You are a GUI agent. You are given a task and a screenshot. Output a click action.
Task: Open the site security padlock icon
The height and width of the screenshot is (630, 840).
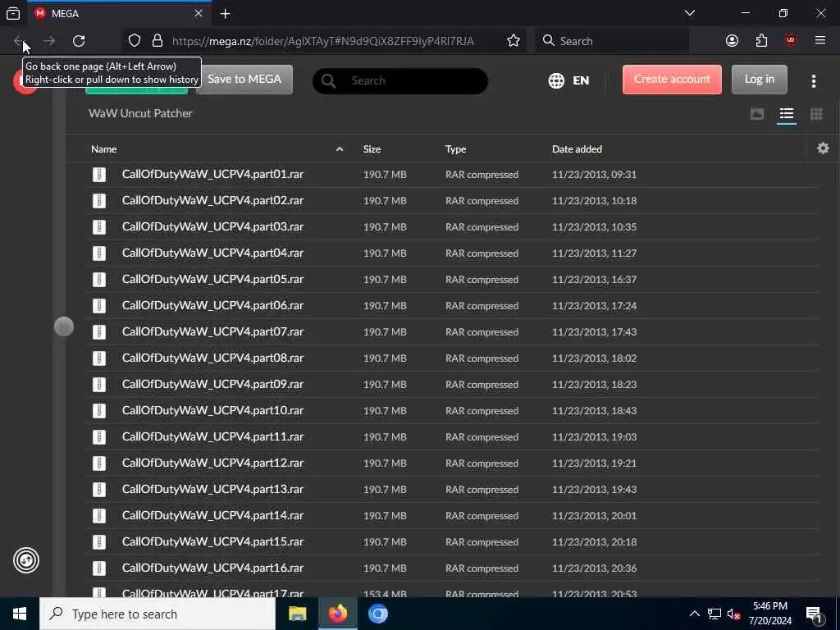(x=157, y=41)
